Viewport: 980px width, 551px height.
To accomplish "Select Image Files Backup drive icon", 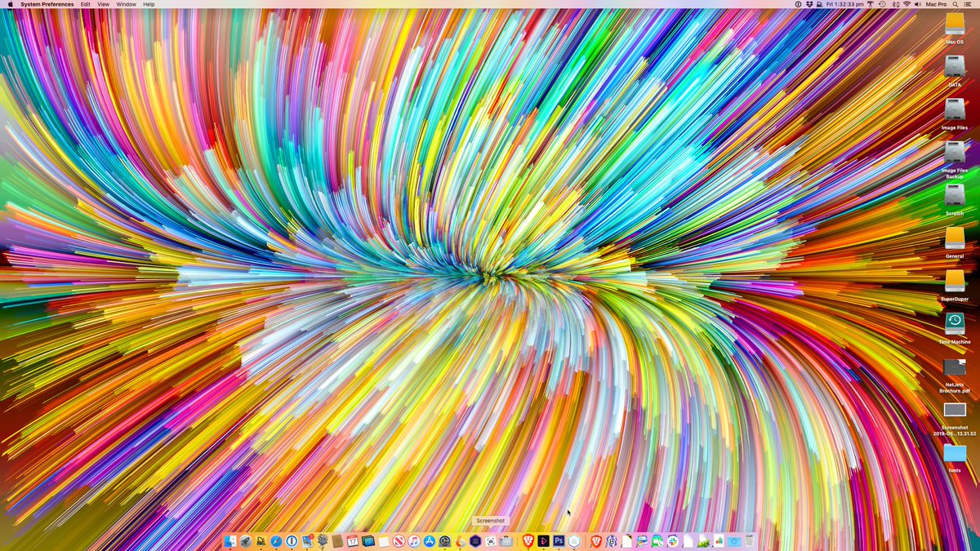I will 955,152.
